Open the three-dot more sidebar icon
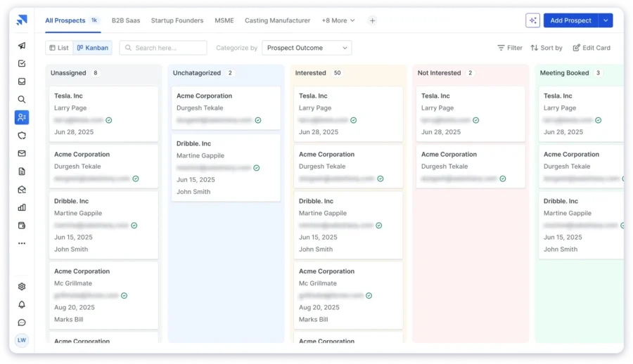 (22, 243)
